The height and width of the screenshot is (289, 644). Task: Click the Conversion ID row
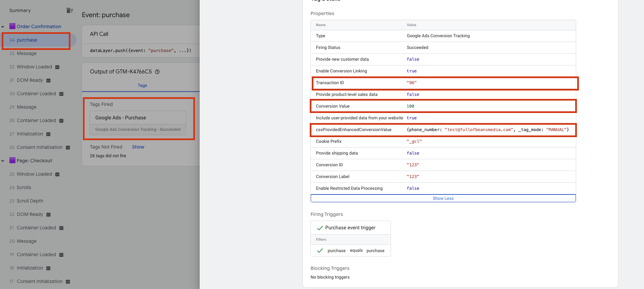[443, 165]
